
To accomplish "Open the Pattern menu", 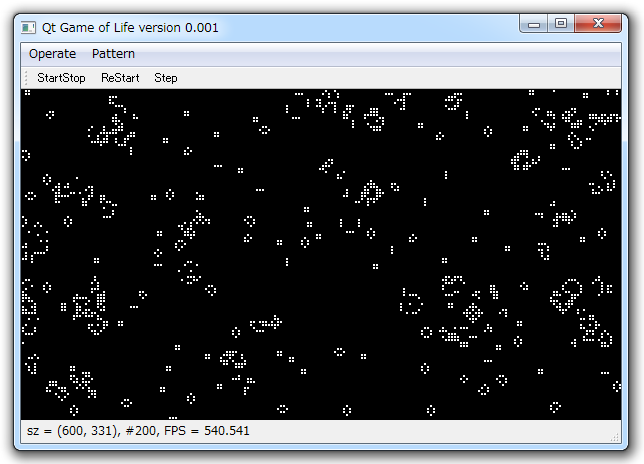I will pyautogui.click(x=113, y=54).
